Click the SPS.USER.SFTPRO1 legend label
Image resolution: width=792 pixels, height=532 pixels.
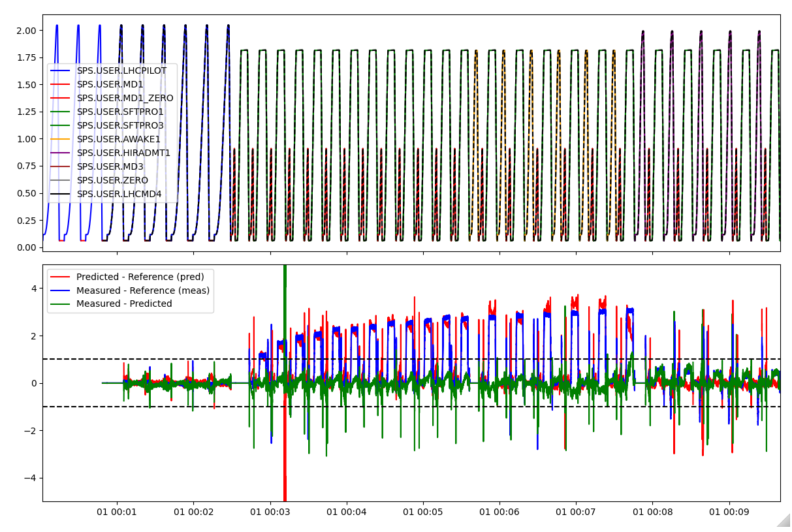click(x=120, y=112)
